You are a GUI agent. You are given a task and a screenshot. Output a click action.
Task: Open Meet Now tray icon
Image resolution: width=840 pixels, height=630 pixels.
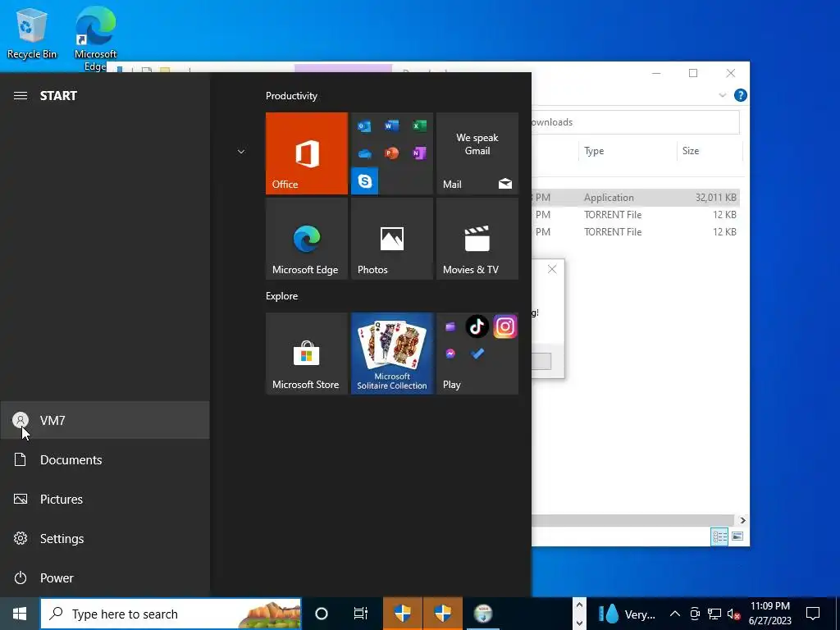pyautogui.click(x=695, y=614)
